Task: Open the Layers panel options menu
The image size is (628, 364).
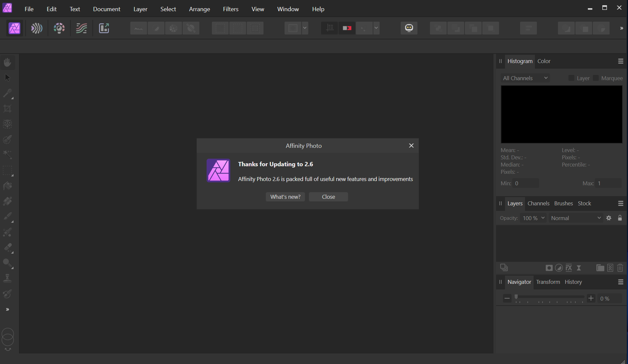Action: click(621, 203)
